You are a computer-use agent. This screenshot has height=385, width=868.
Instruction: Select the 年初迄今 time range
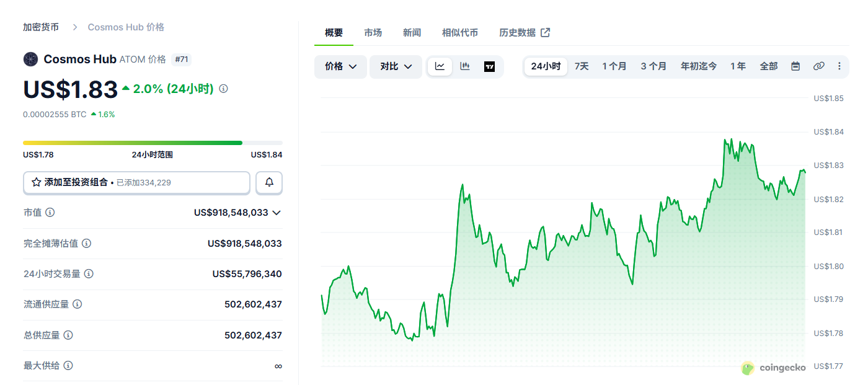699,66
